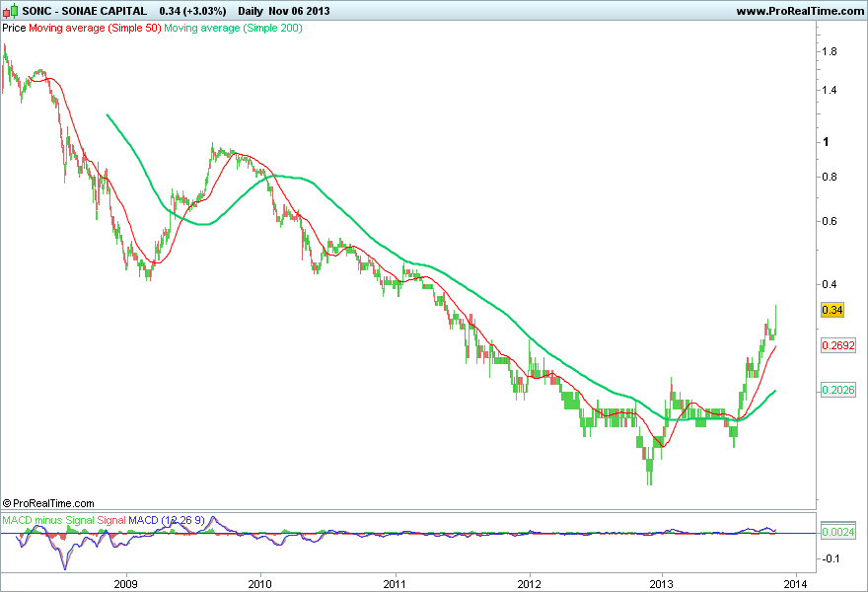This screenshot has width=868, height=592.
Task: Click the 0.0024 MACD value tag
Action: point(838,532)
